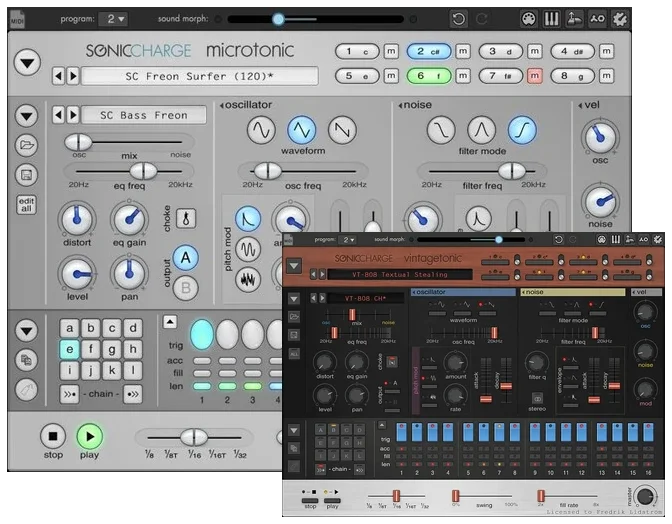
Task: Select drum channel 7 in Microtonic
Action: point(501,76)
